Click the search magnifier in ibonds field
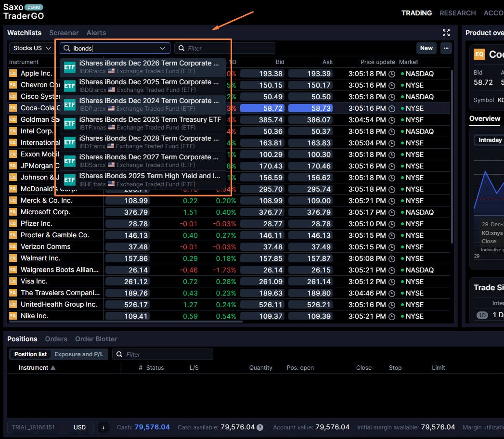The width and height of the screenshot is (504, 439). (x=67, y=48)
